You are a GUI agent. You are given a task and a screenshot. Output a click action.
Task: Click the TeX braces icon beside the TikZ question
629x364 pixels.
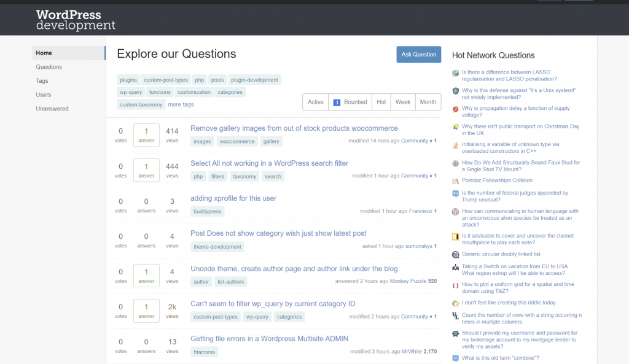455,285
